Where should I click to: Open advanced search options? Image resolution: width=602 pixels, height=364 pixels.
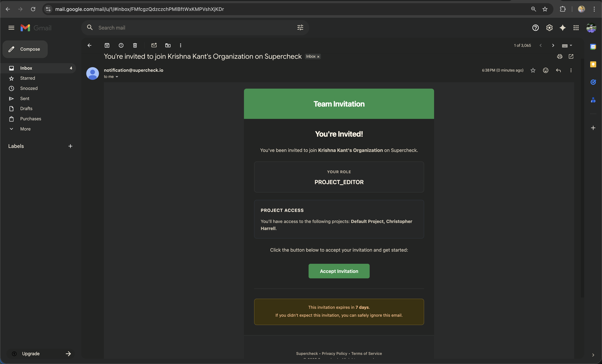pyautogui.click(x=300, y=27)
